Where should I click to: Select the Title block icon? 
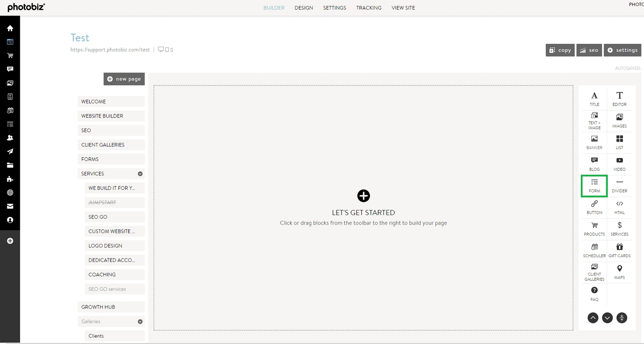click(594, 99)
